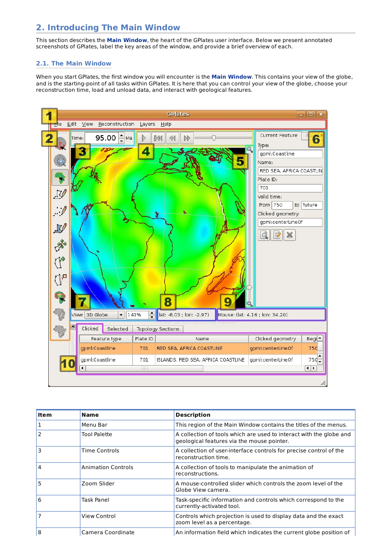Switch to the Clicked tab

(x=90, y=329)
